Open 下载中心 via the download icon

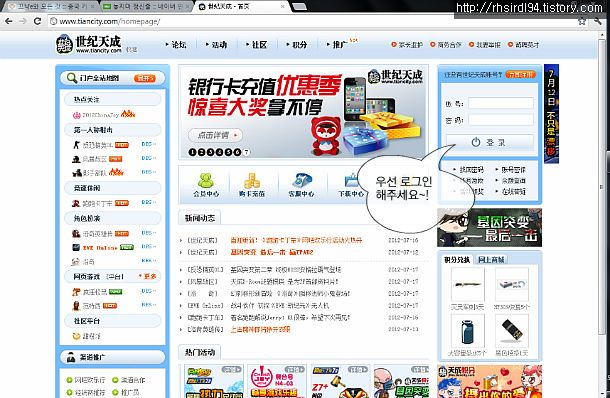[x=351, y=180]
